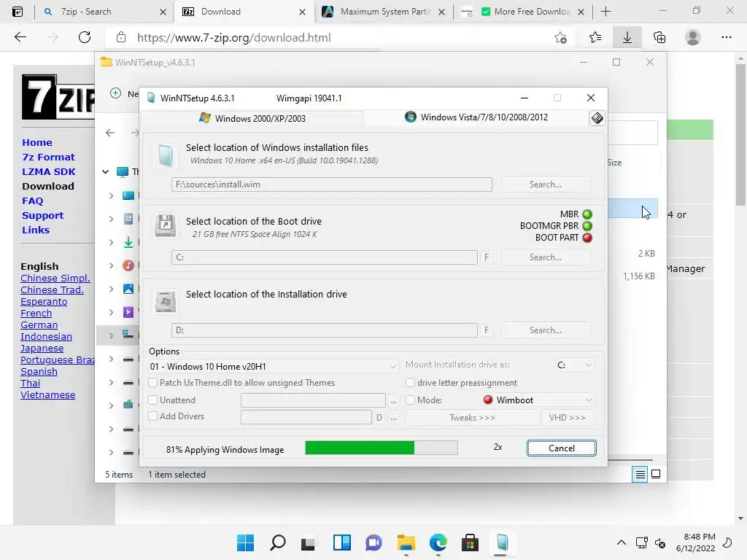
Task: Switch to Microsoft Edge on taskbar
Action: [438, 542]
